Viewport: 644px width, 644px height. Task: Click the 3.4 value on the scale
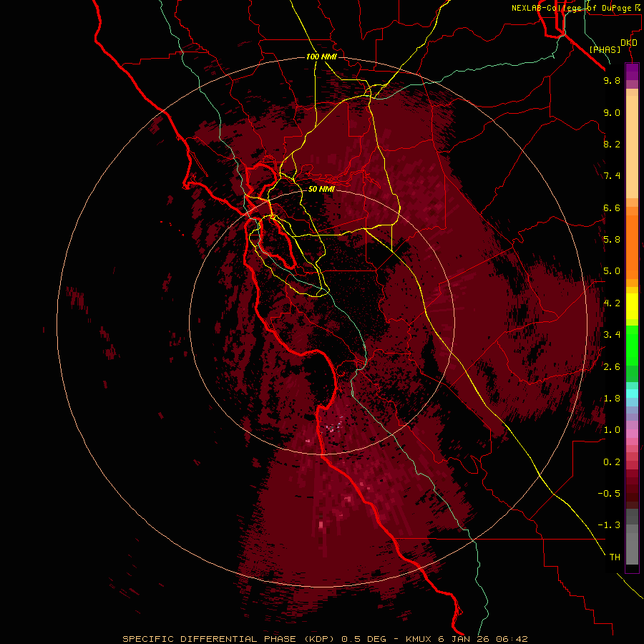click(x=612, y=335)
